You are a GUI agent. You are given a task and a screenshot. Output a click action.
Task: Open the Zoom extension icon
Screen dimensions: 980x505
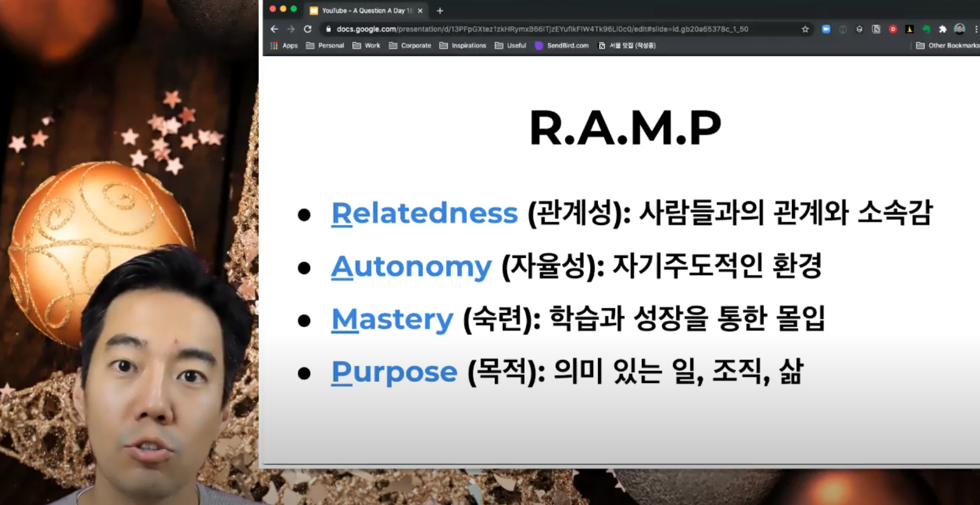point(826,29)
